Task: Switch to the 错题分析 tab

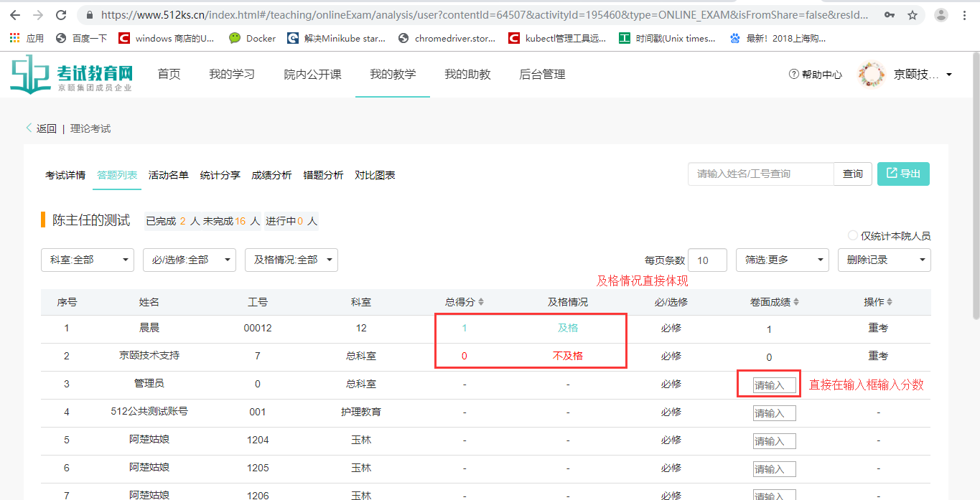Action: click(323, 175)
